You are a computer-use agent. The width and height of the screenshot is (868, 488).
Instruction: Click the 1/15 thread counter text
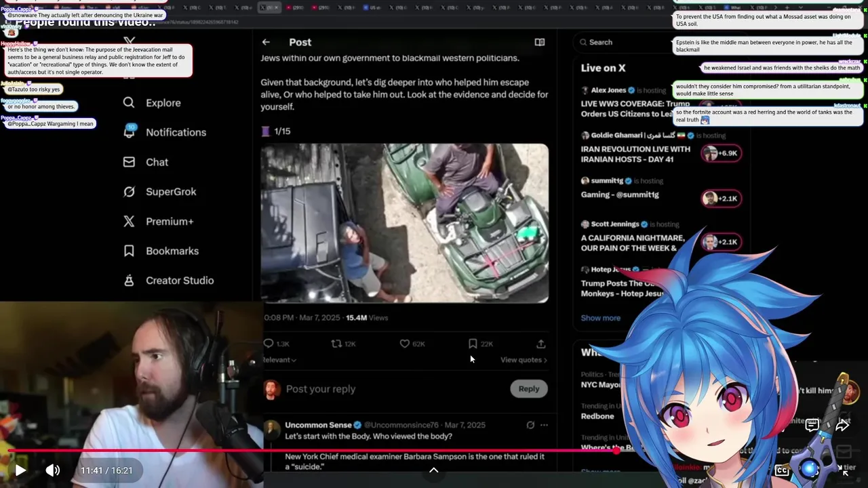pos(282,131)
